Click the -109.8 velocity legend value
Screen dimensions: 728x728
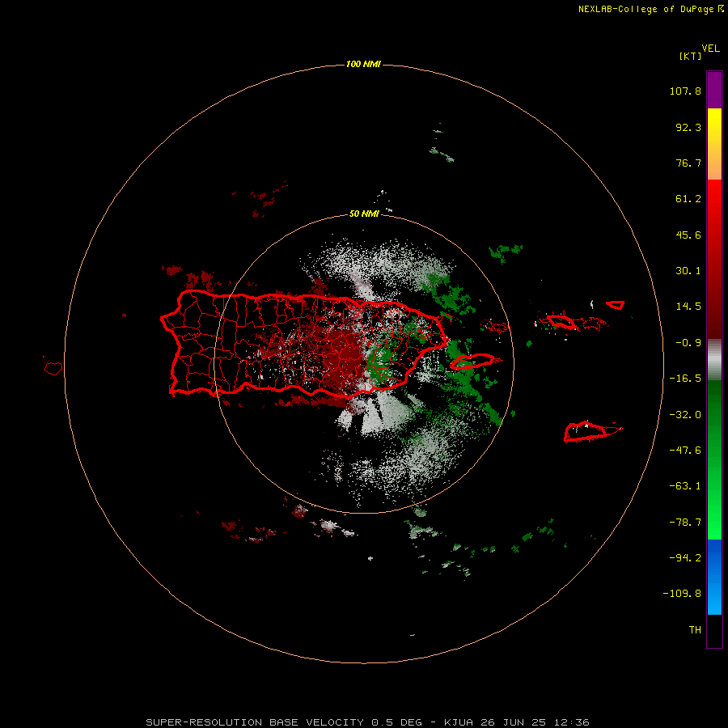tap(682, 594)
